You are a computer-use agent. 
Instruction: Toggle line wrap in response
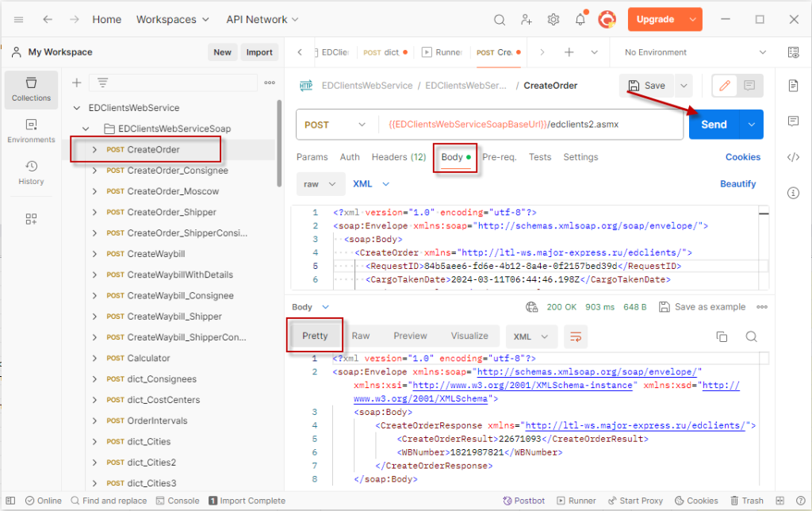click(576, 337)
